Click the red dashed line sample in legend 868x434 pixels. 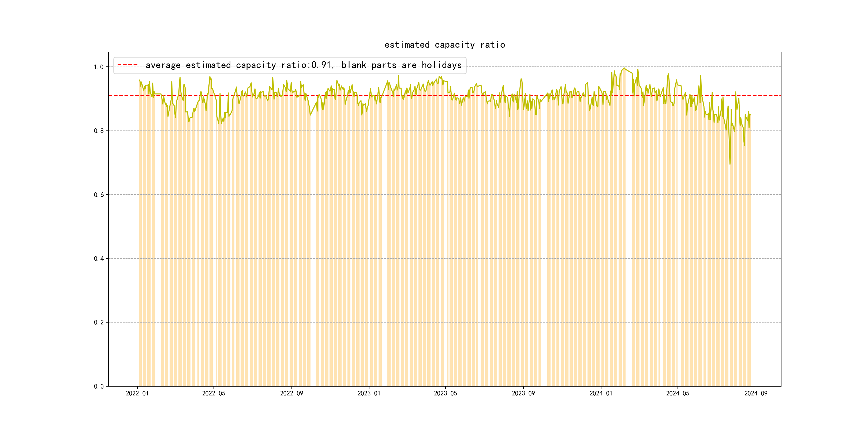127,65
